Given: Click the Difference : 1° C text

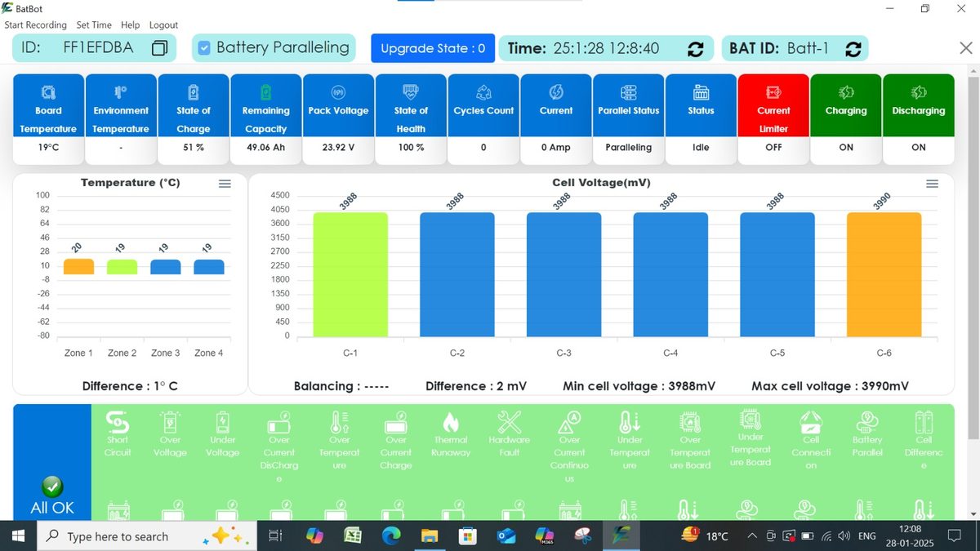Looking at the screenshot, I should click(130, 386).
